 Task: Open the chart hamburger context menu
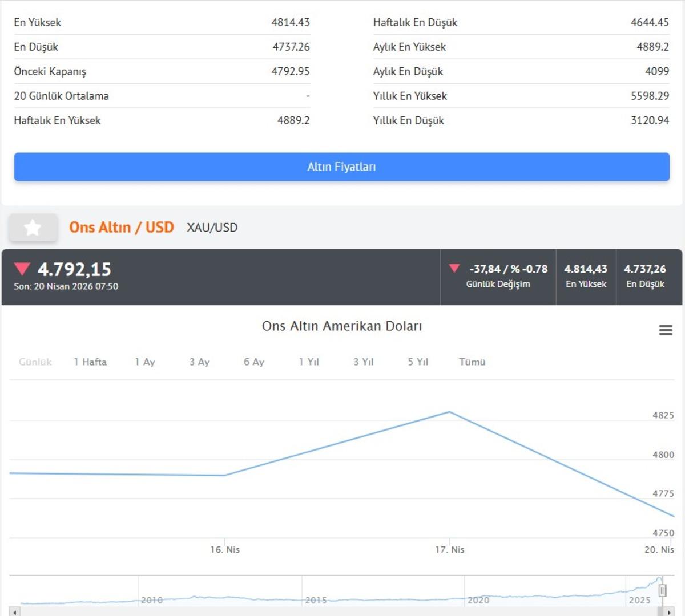(x=666, y=330)
